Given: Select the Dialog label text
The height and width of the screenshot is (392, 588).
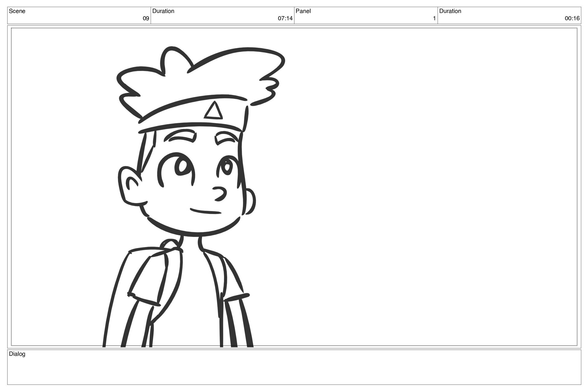Looking at the screenshot, I should pyautogui.click(x=17, y=354).
